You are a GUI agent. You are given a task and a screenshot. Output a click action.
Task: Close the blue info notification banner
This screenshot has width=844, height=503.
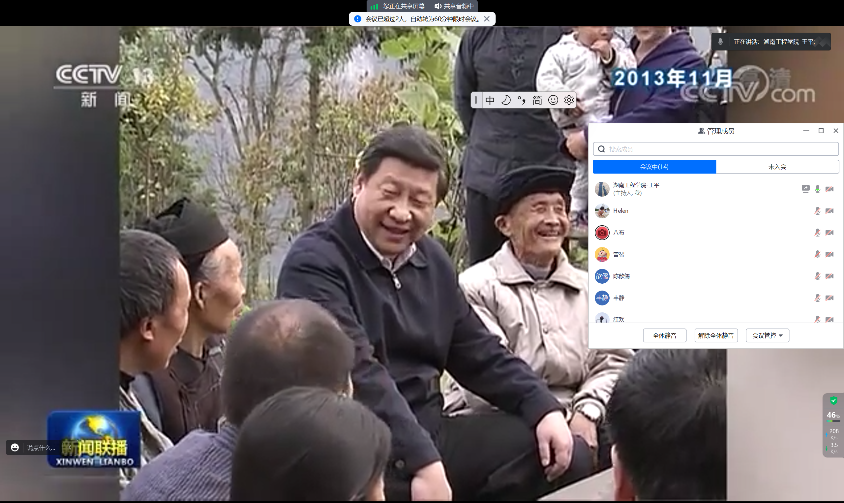(x=489, y=18)
